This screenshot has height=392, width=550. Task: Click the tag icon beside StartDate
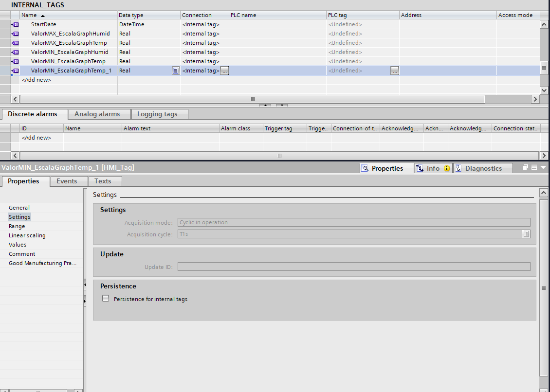[x=15, y=24]
